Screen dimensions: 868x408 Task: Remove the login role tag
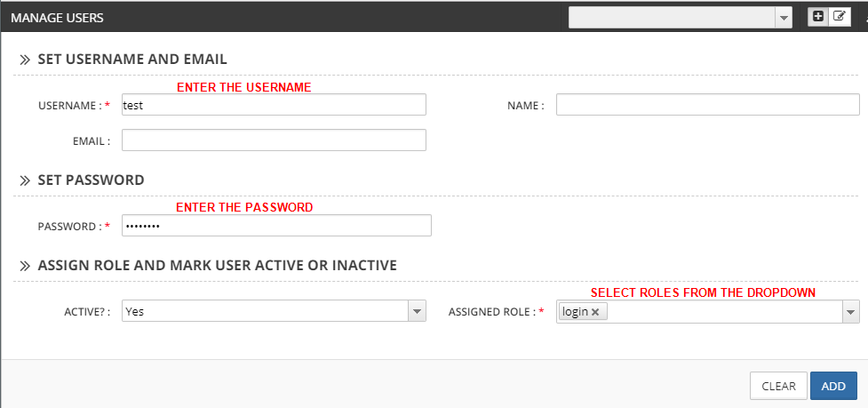click(x=595, y=312)
